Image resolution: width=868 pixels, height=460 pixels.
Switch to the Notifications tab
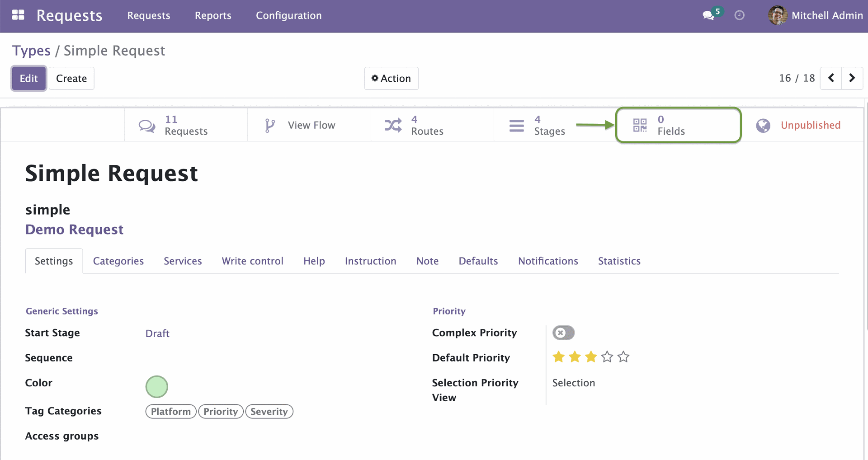[x=548, y=261]
